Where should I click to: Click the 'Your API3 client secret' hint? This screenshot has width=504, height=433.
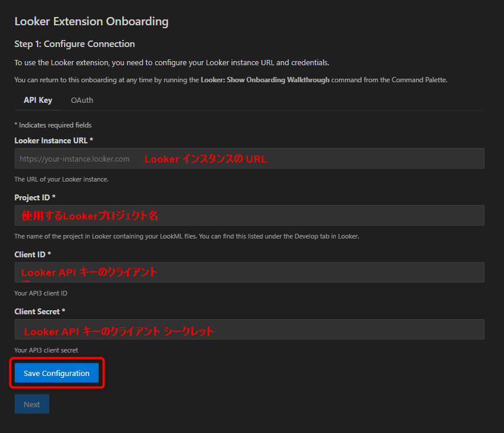(x=46, y=350)
